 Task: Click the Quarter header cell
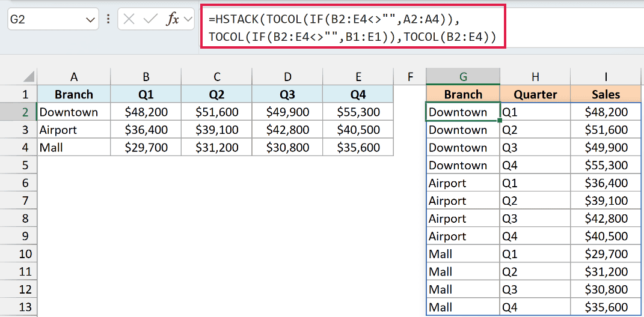[535, 94]
